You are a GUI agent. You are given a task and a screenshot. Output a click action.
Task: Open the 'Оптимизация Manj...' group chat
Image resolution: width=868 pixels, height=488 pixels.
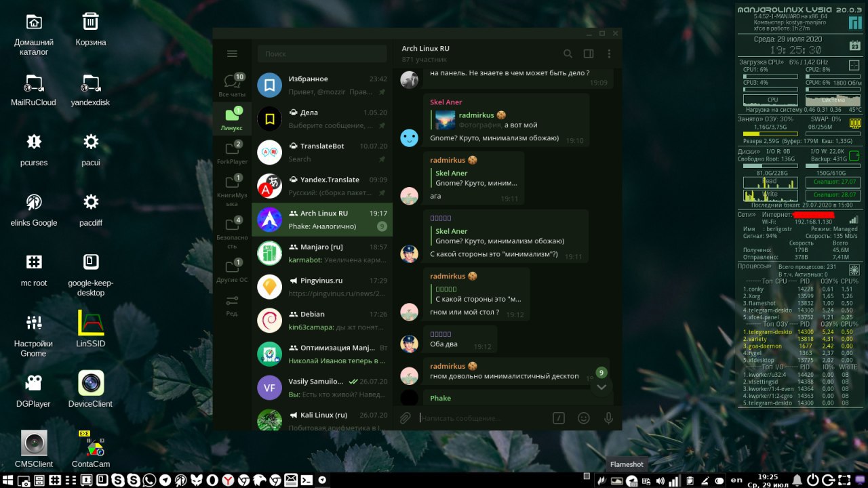click(322, 354)
